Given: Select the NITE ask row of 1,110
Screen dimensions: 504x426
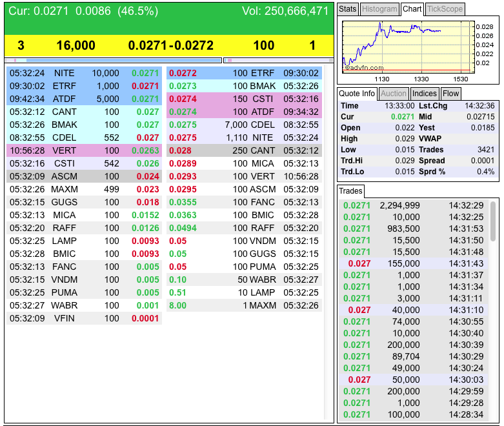Looking at the screenshot, I should pos(244,137).
